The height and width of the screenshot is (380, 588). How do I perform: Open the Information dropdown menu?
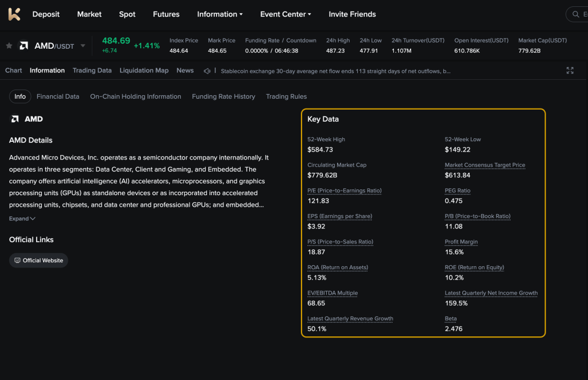click(220, 14)
